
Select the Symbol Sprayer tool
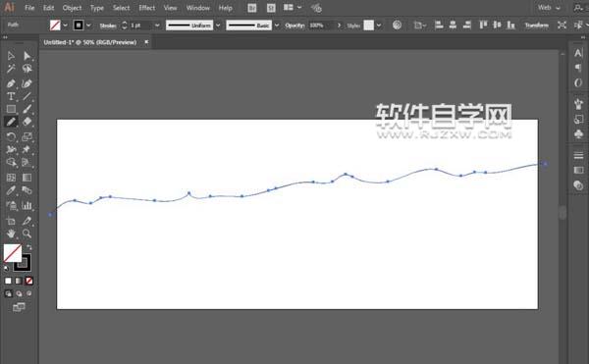point(11,205)
